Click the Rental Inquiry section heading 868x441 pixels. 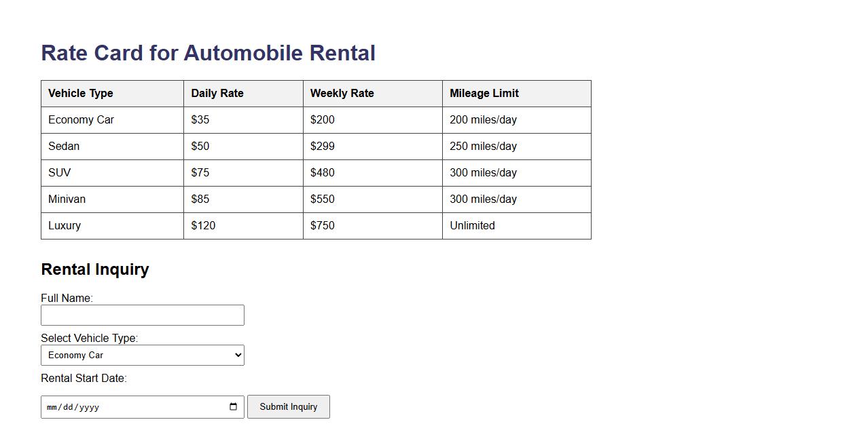click(x=95, y=269)
